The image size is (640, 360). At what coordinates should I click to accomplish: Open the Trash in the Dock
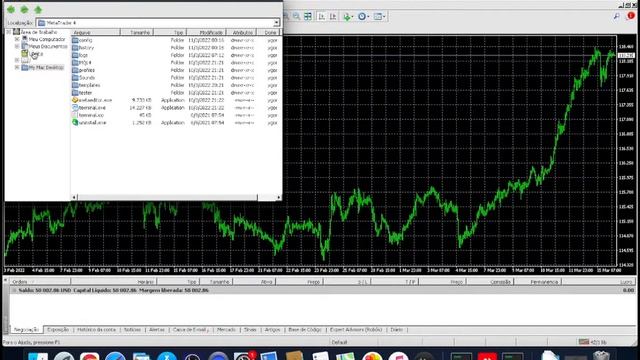coord(601,356)
